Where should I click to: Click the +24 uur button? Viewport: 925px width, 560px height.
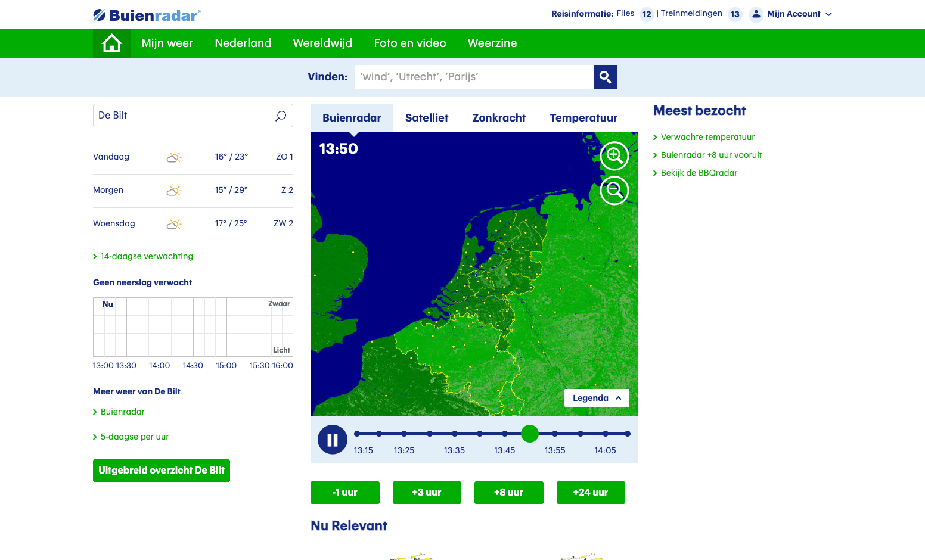coord(591,493)
